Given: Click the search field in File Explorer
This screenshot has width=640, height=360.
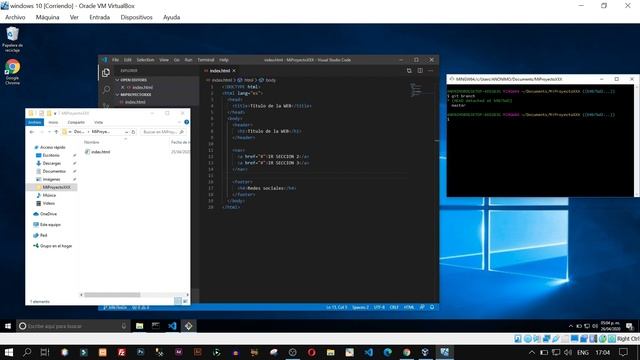Looking at the screenshot, I should tap(162, 132).
